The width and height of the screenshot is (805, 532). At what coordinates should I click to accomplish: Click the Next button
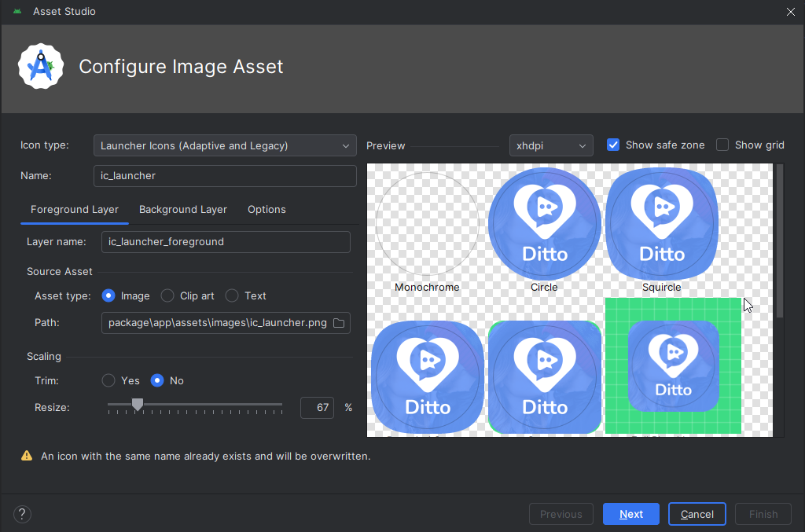(x=630, y=515)
